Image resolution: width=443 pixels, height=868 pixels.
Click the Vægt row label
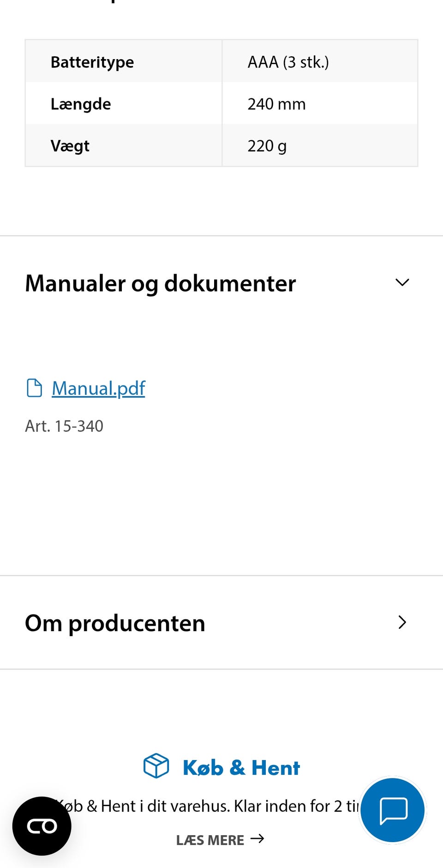click(70, 146)
